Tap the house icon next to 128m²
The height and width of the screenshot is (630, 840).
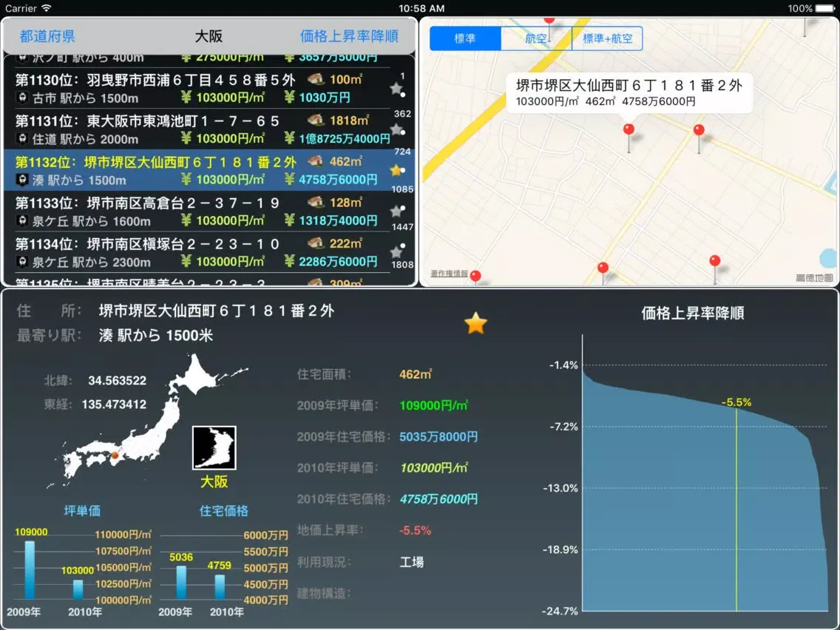point(316,202)
